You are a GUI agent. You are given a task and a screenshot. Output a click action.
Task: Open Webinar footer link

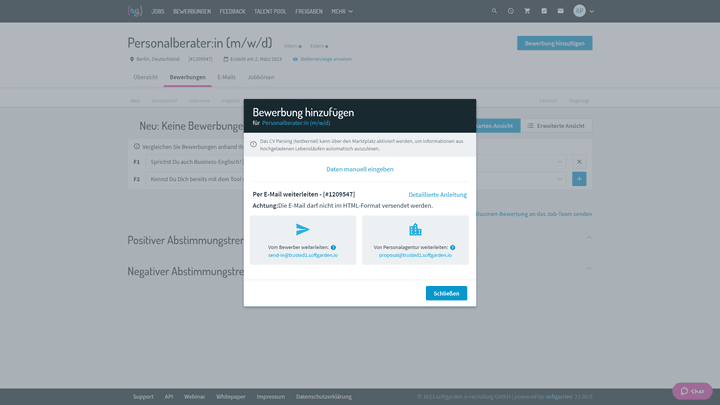[x=195, y=397]
